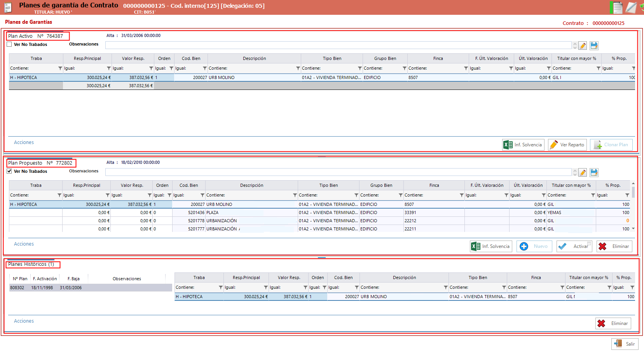Viewport: 644px width, 353px height.
Task: Sort by Traba header in Plan Activo grid
Action: (36, 58)
